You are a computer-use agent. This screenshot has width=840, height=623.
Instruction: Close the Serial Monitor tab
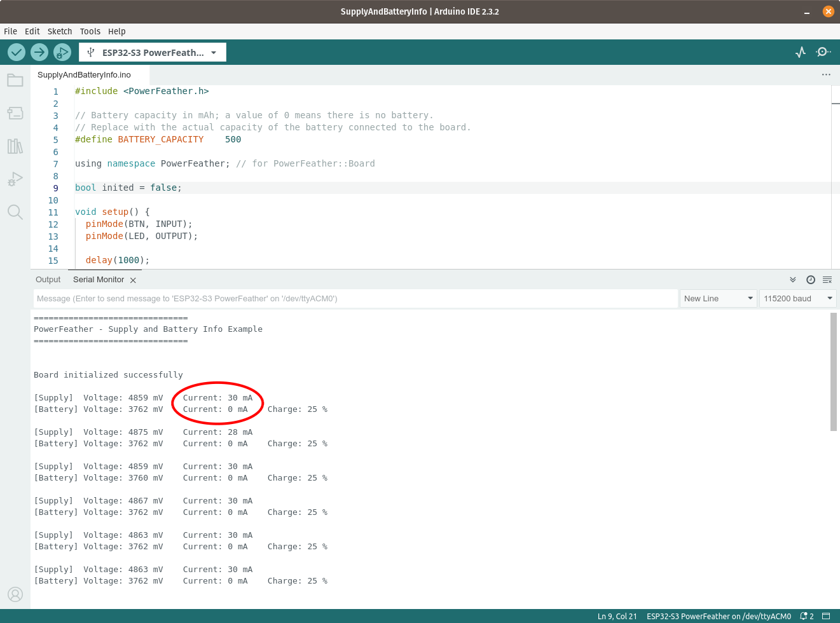click(x=133, y=280)
